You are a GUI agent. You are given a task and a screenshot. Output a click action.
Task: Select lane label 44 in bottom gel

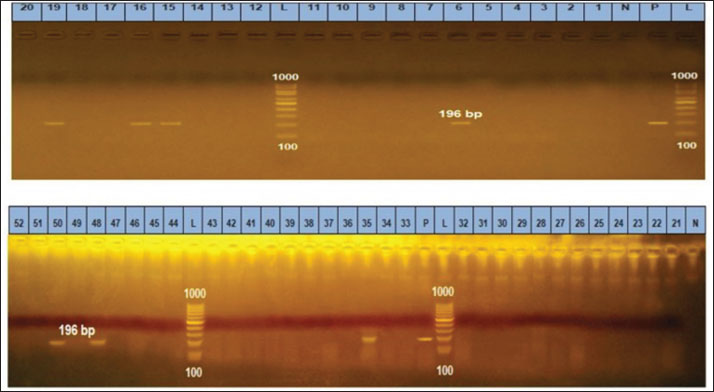173,223
